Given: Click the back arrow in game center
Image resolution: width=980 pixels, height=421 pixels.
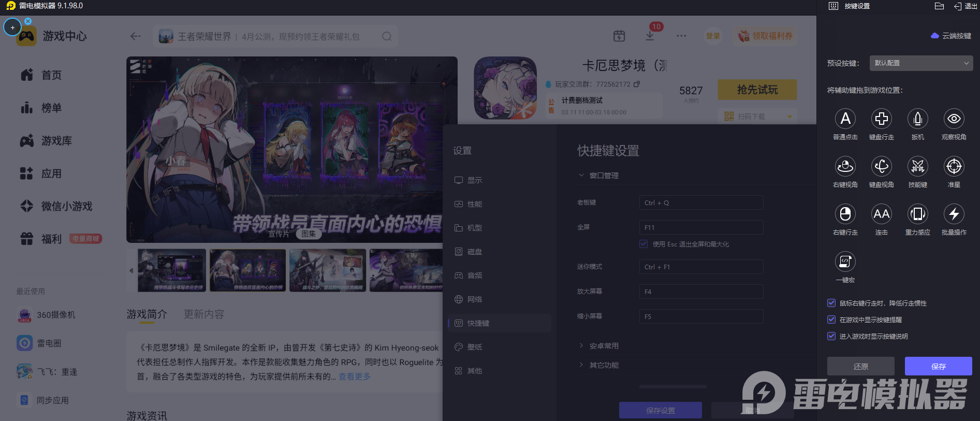Looking at the screenshot, I should (x=136, y=36).
